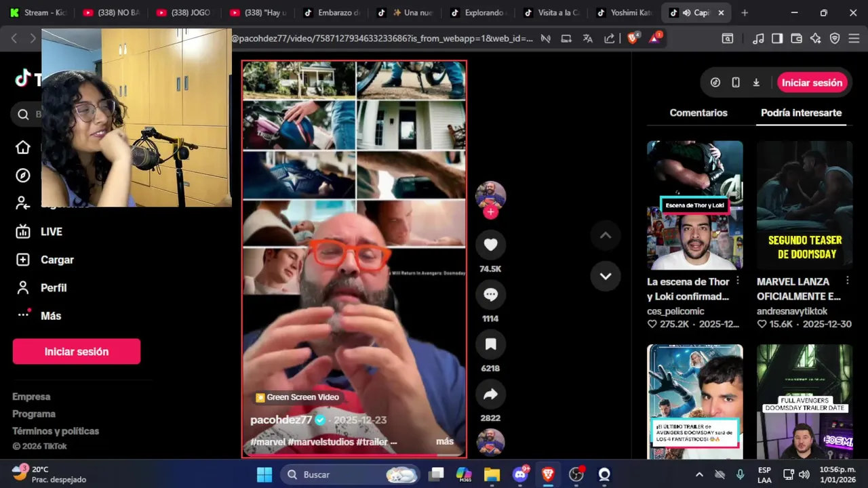Open options menu for ces_pelicomic video
This screenshot has height=488, width=868.
pyautogui.click(x=738, y=281)
